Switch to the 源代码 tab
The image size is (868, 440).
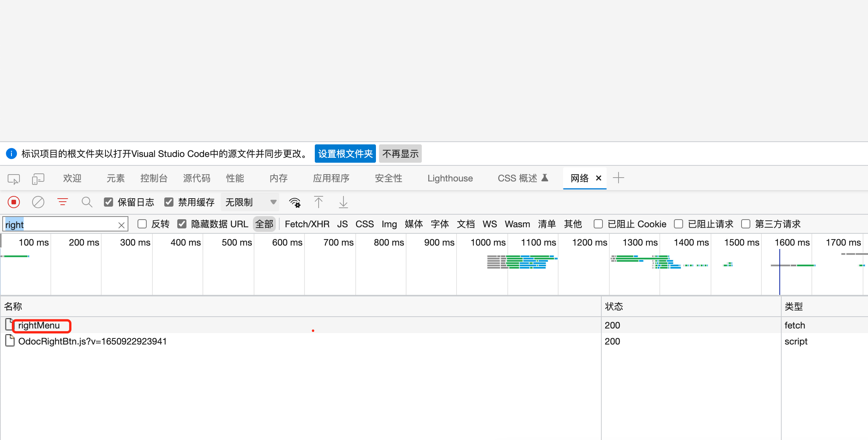pos(196,178)
